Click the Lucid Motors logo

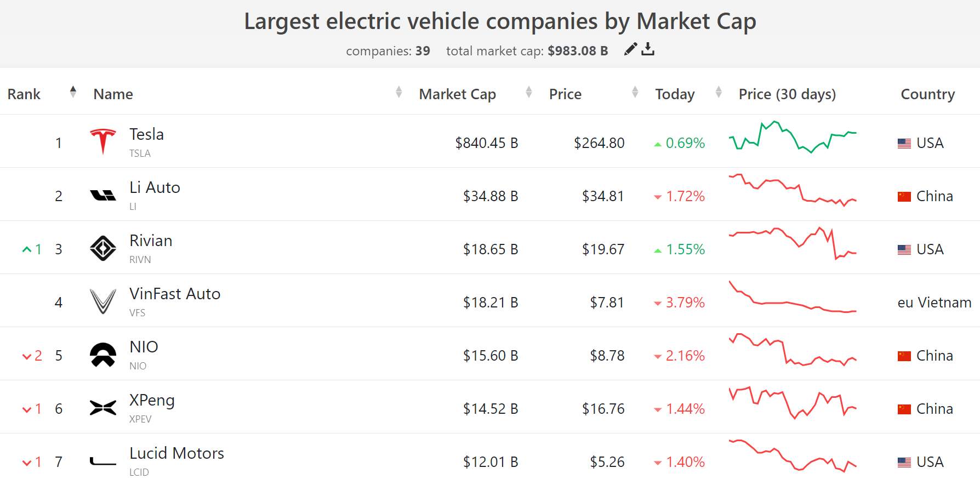(103, 461)
